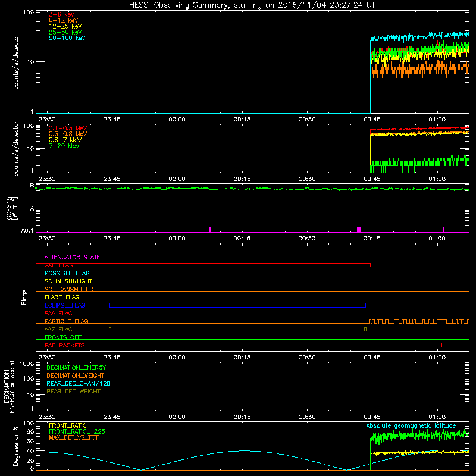The image size is (476, 476).
Task: Click the HESSI Observing Summary title
Action: [x=252, y=5]
